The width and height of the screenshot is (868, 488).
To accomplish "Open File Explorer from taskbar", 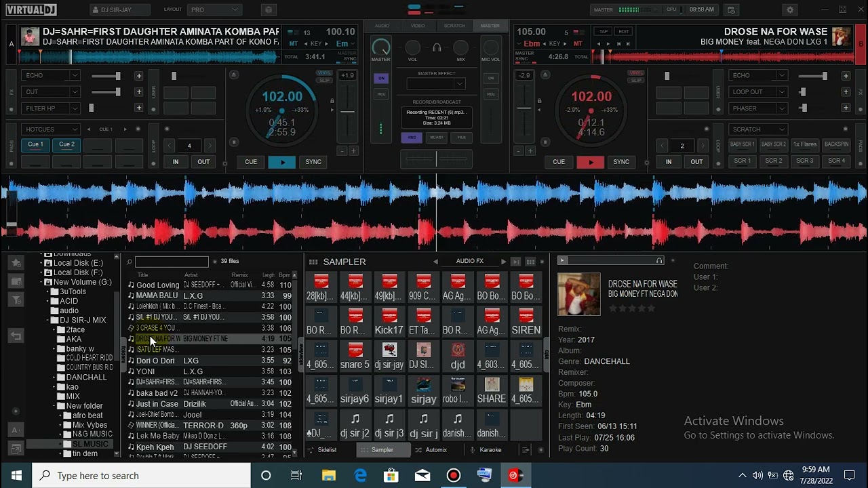I will pyautogui.click(x=329, y=476).
